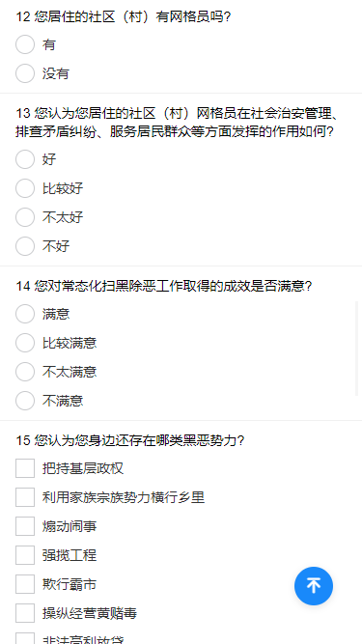The width and height of the screenshot is (362, 644).
Task: Click question 15 title text
Action: pos(130,440)
